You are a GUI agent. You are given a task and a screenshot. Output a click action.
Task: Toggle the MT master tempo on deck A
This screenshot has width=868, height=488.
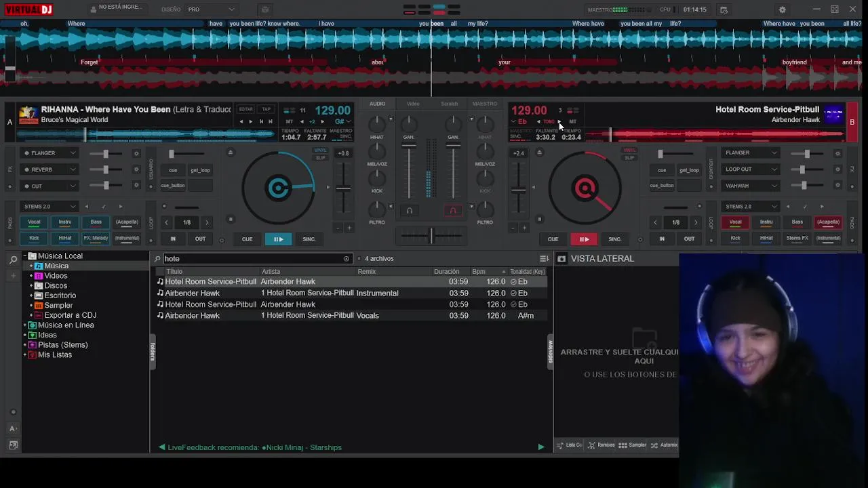coord(290,121)
